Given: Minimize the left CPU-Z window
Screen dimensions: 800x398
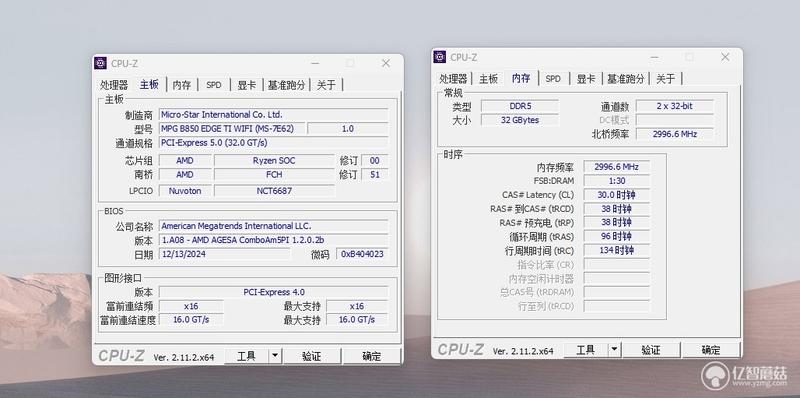Looking at the screenshot, I should 315,63.
